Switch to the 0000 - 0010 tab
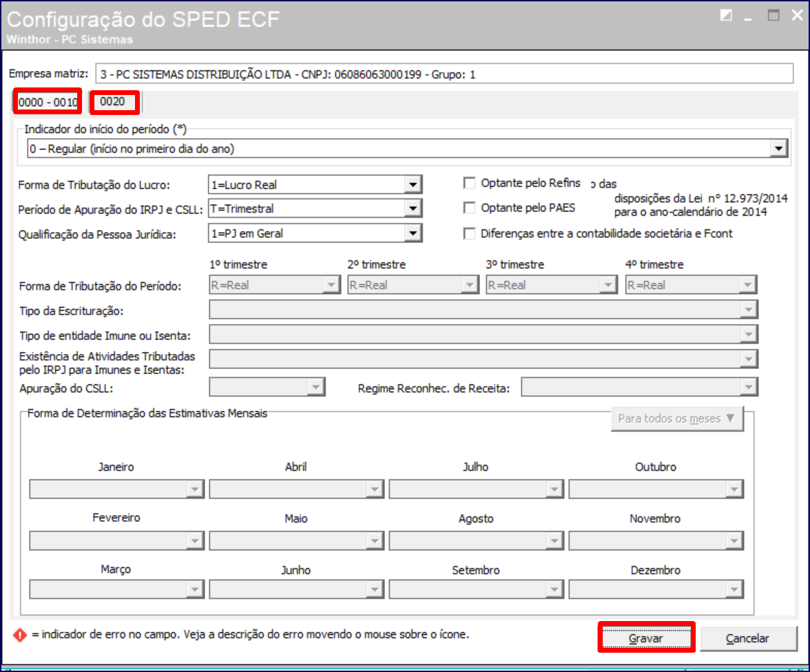This screenshot has height=672, width=810. coord(48,102)
